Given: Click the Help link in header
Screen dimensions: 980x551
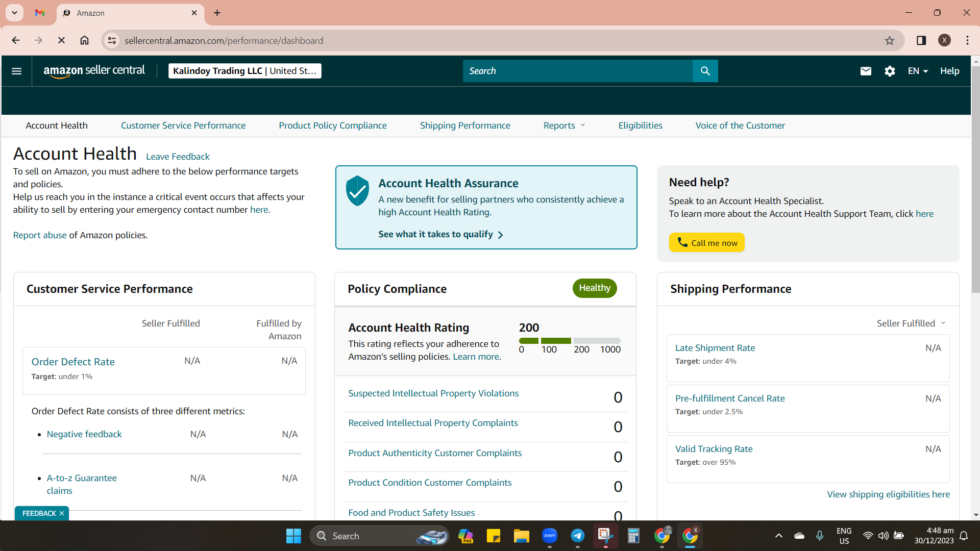Looking at the screenshot, I should [949, 71].
